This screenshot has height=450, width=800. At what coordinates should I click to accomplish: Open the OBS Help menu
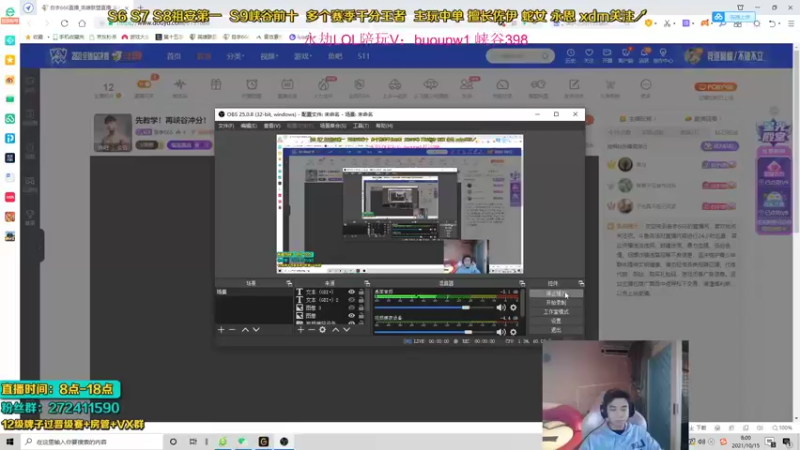[384, 126]
